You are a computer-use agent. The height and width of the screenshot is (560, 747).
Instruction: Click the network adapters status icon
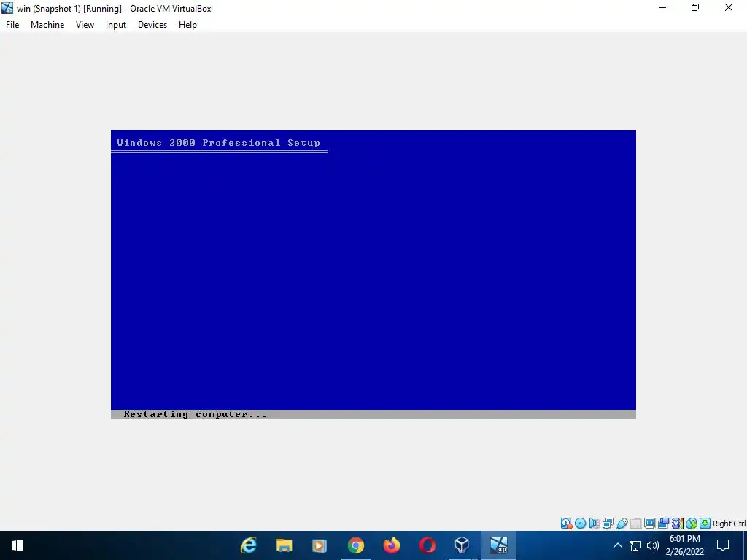[608, 524]
